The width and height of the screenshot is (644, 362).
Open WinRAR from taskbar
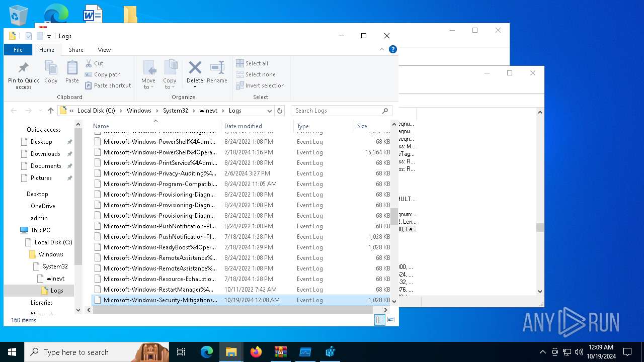(281, 352)
